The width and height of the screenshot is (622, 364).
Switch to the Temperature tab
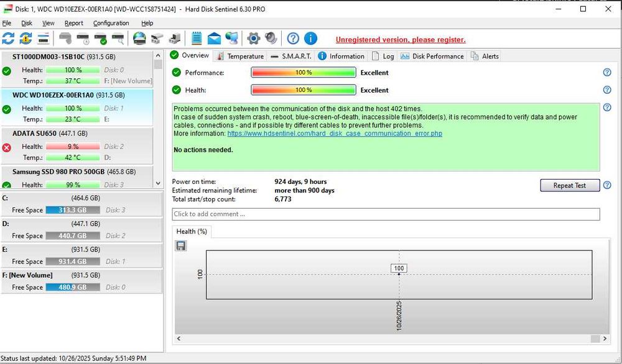(x=240, y=57)
